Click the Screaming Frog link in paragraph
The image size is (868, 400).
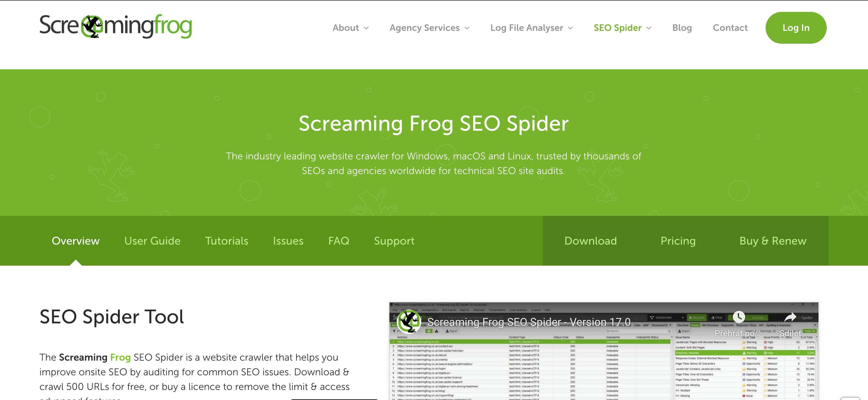(95, 357)
